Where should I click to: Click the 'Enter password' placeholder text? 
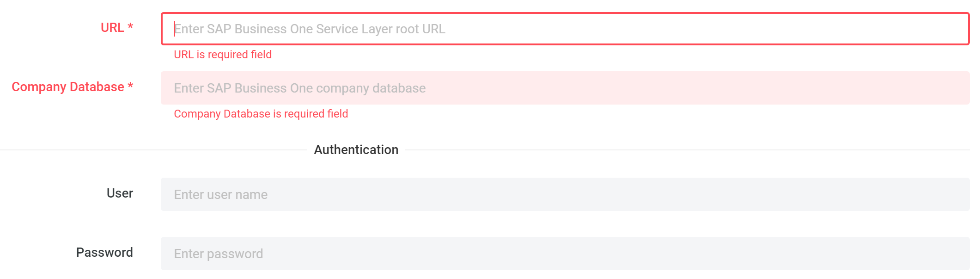coord(219,254)
